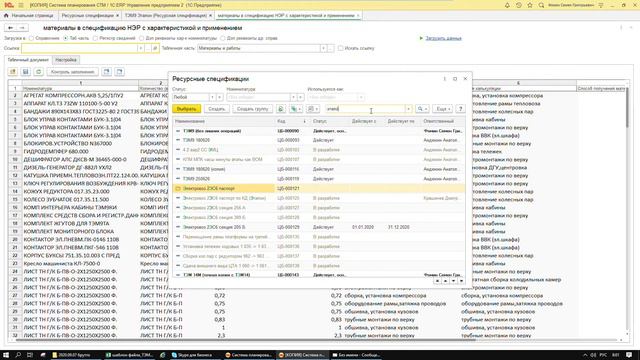Expand the Используется как dropdown arrow

pos(361,97)
